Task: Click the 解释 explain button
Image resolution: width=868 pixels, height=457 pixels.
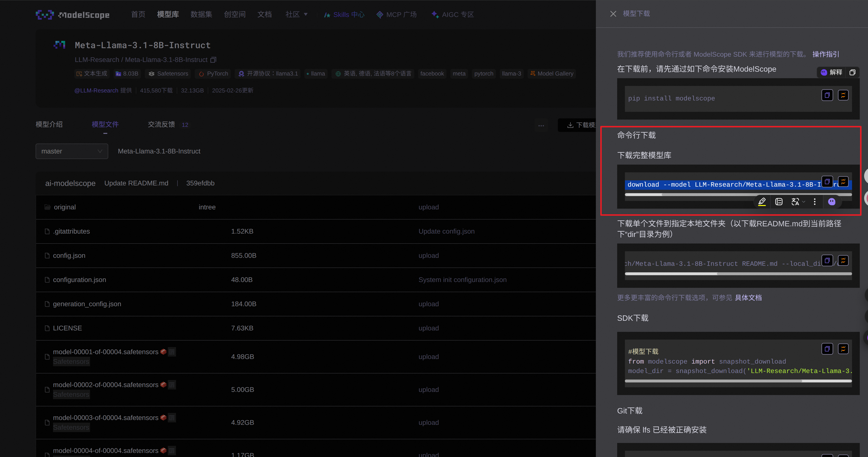Action: click(832, 72)
